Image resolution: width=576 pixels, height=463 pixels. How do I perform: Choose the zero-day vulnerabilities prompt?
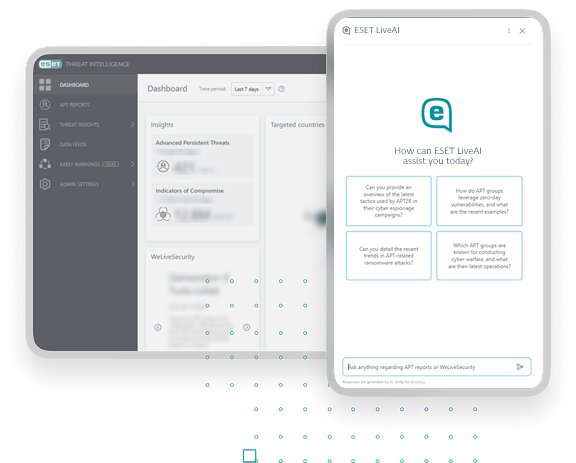click(479, 201)
